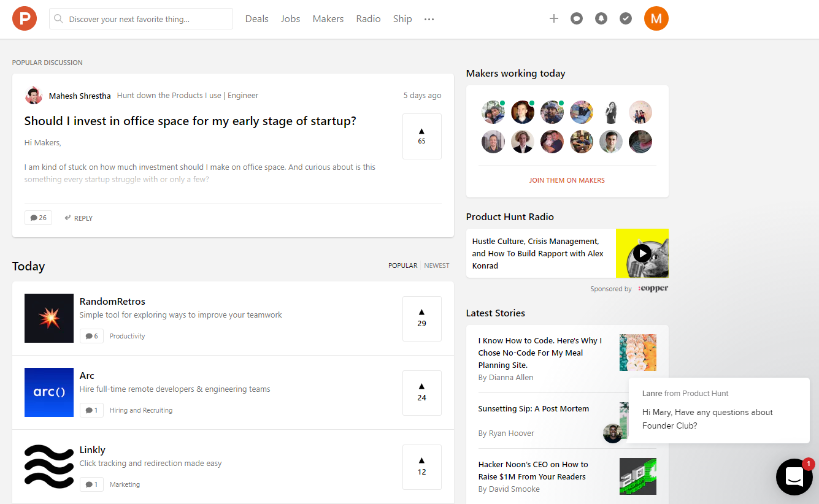Open the Linkly product title
Screen dimensions: 819x504
(x=93, y=449)
